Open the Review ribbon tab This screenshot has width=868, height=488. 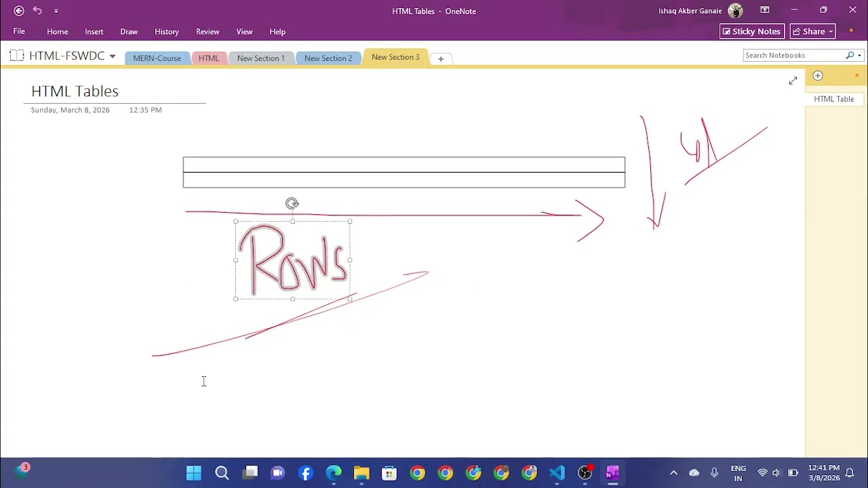pos(208,32)
